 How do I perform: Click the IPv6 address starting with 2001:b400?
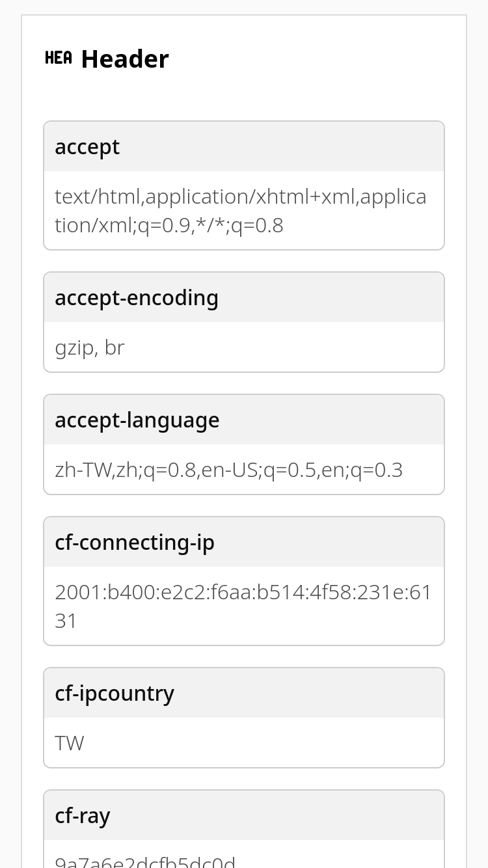[243, 592]
